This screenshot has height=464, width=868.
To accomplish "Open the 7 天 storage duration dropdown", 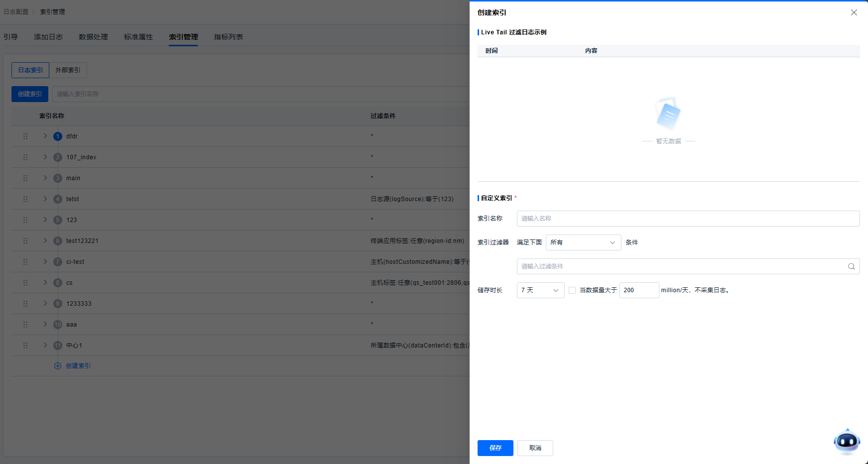I will (540, 290).
